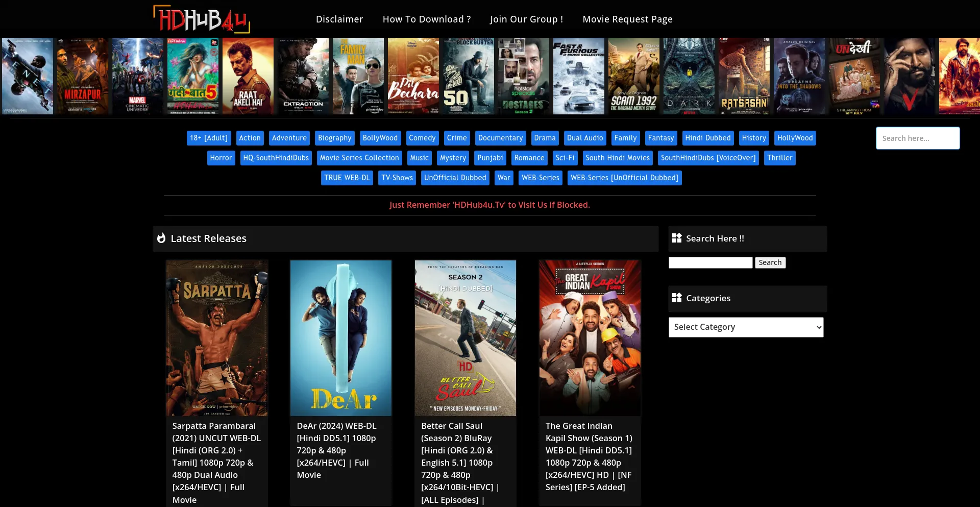The width and height of the screenshot is (980, 507).
Task: Open the Great Indian Kapil Show poster
Action: [590, 338]
